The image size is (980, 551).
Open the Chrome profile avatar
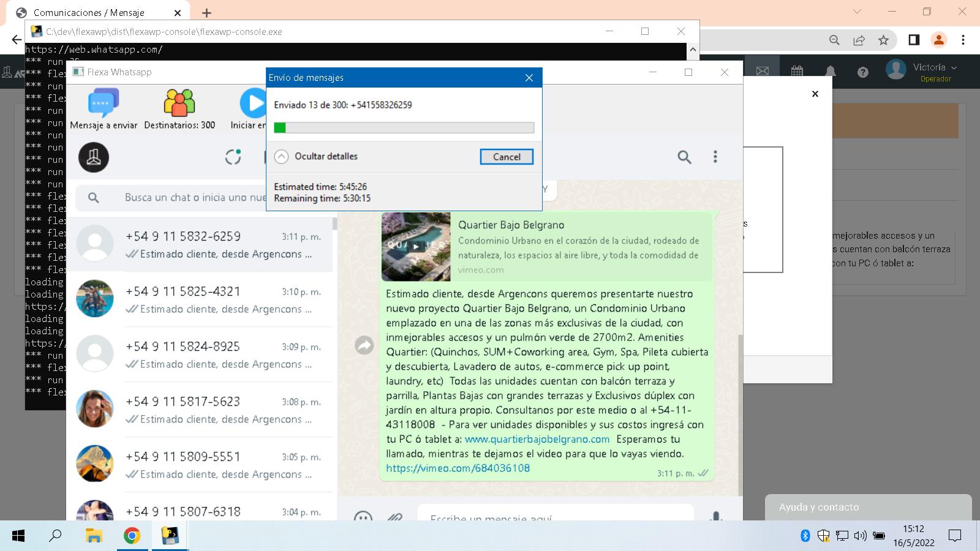coord(938,40)
